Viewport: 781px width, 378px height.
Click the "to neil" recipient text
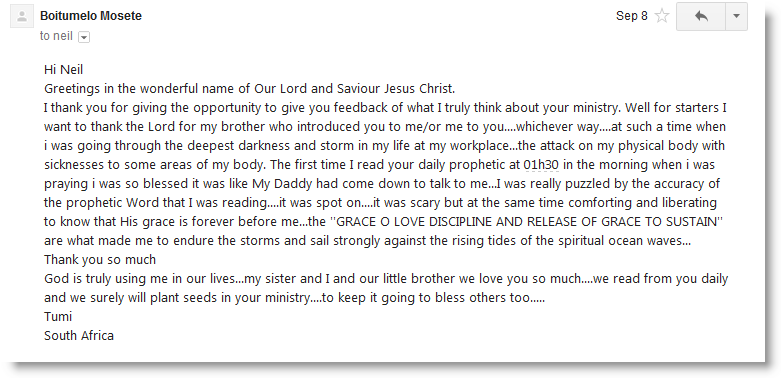coord(56,36)
